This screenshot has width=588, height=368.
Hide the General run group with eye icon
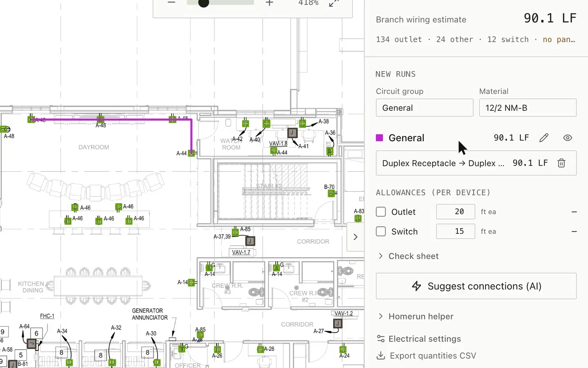tap(567, 138)
